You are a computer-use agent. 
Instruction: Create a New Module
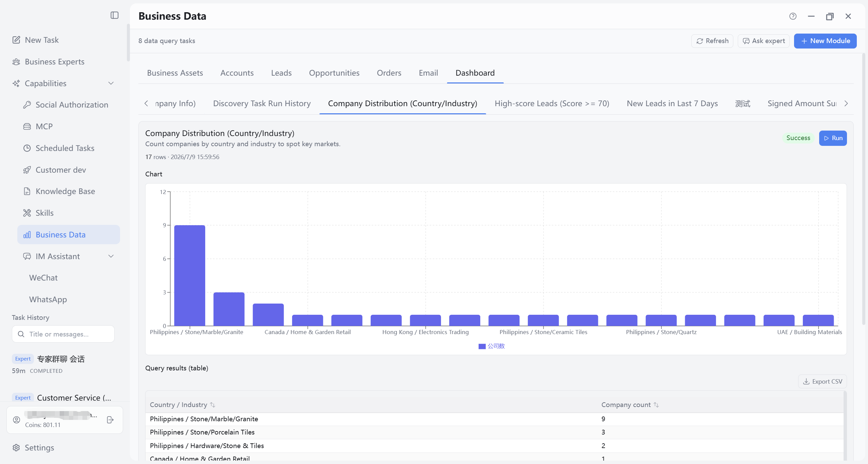point(825,41)
